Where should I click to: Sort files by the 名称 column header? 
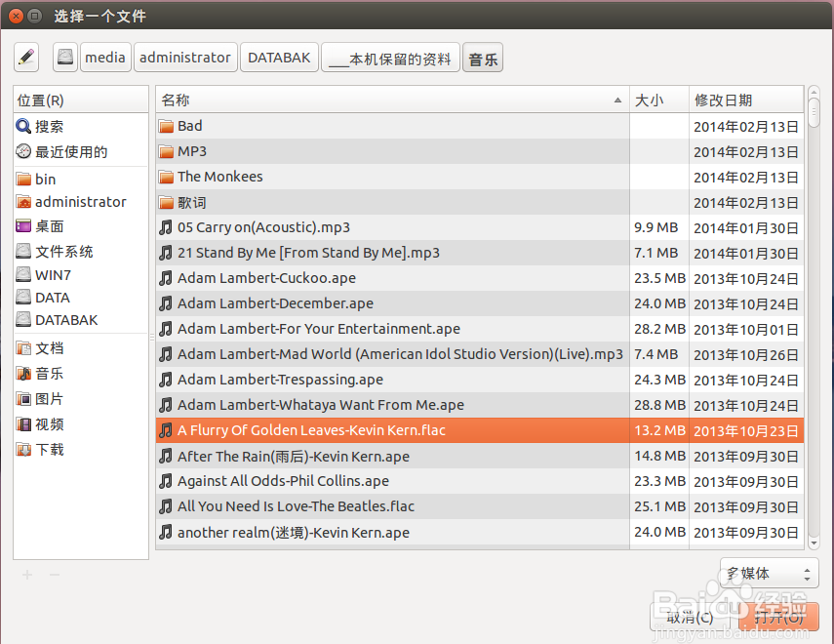click(392, 100)
